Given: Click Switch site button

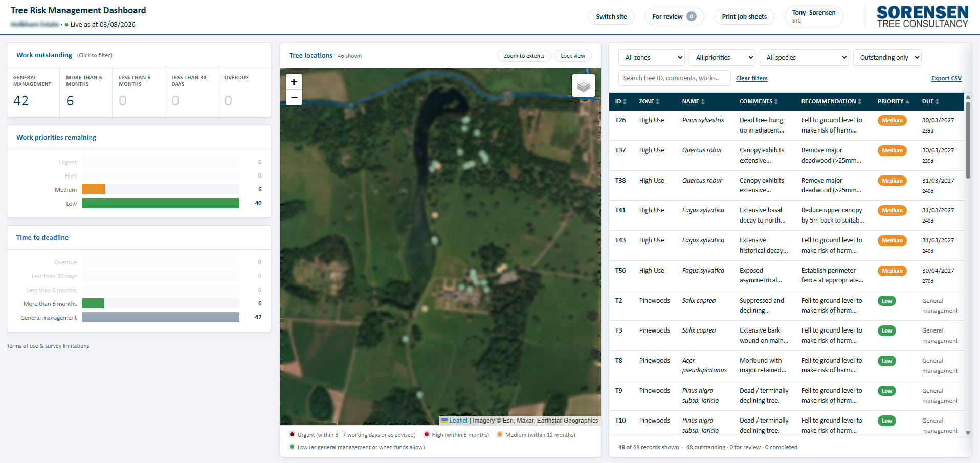Looking at the screenshot, I should (x=611, y=16).
